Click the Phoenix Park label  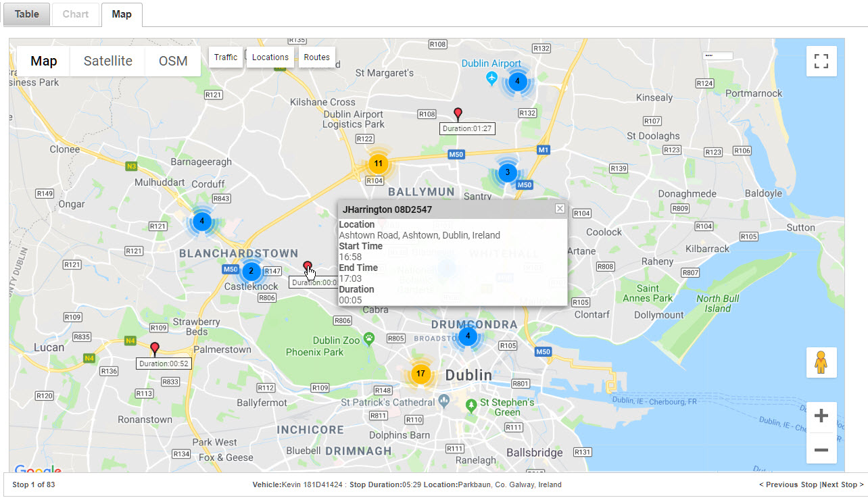pyautogui.click(x=315, y=352)
